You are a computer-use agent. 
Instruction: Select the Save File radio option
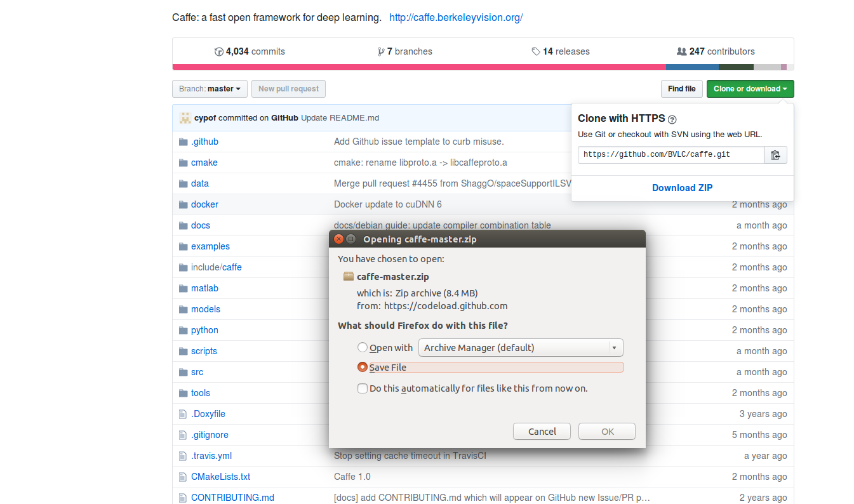pos(363,367)
